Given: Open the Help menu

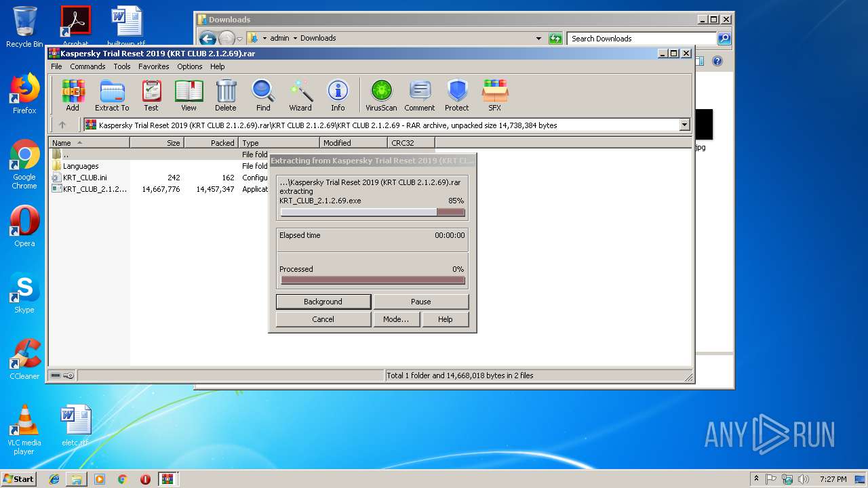Looking at the screenshot, I should (217, 66).
